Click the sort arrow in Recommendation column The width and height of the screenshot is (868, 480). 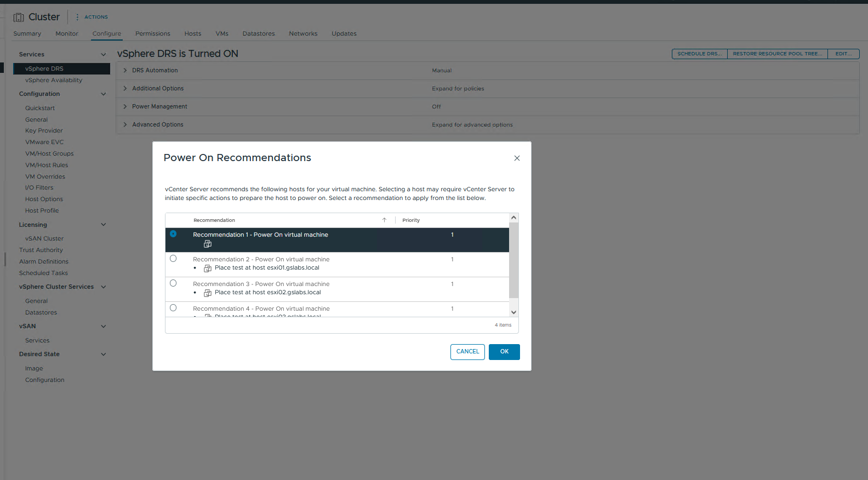[384, 220]
